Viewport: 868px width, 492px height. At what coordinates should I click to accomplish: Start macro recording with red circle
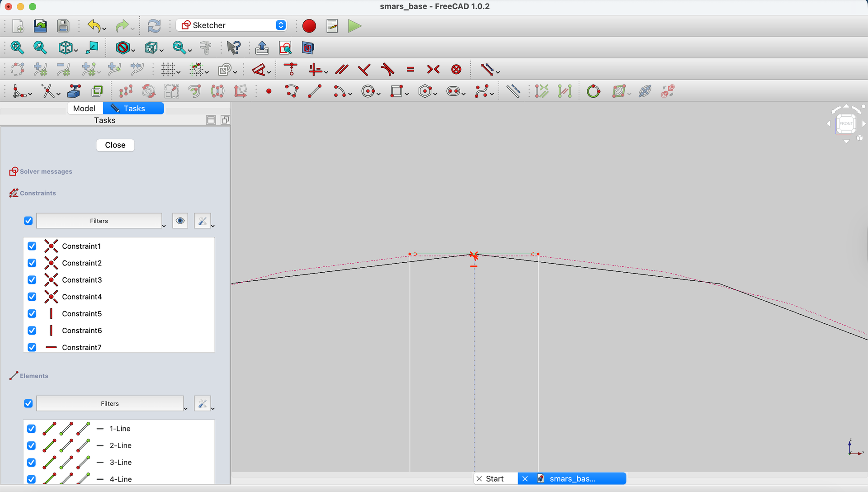click(x=309, y=26)
